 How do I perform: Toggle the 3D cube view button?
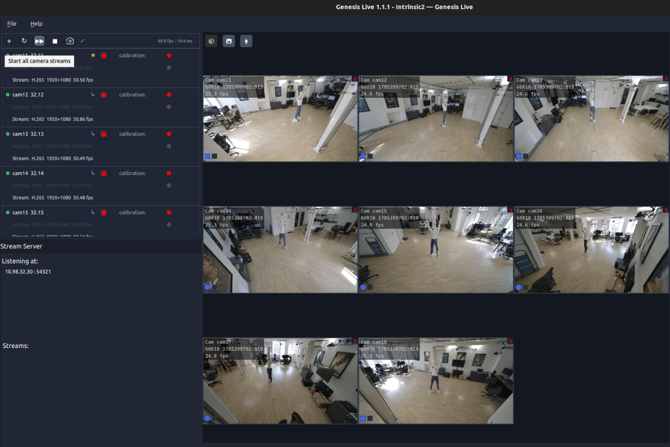point(212,41)
